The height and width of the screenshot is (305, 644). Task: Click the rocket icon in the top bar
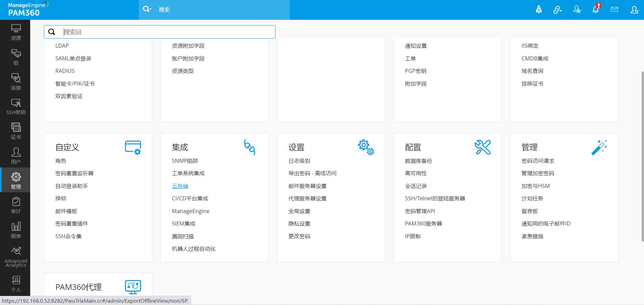point(539,9)
